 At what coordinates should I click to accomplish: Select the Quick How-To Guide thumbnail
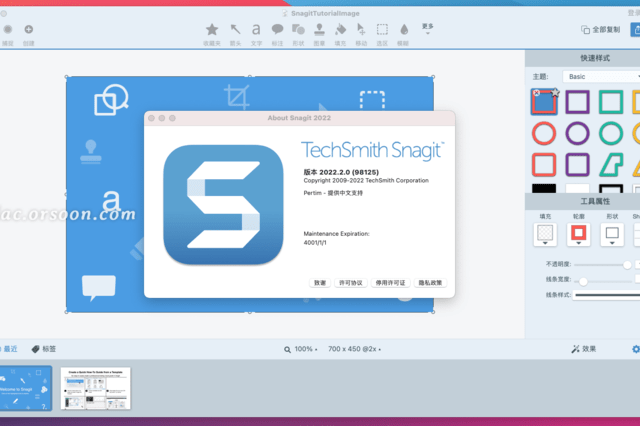tap(96, 388)
